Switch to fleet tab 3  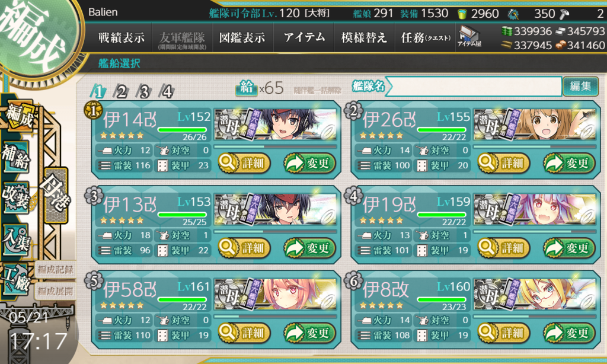point(144,92)
